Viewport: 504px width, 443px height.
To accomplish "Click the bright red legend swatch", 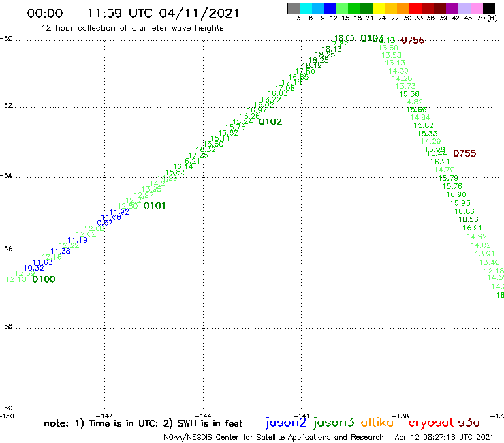I will 415,9.
